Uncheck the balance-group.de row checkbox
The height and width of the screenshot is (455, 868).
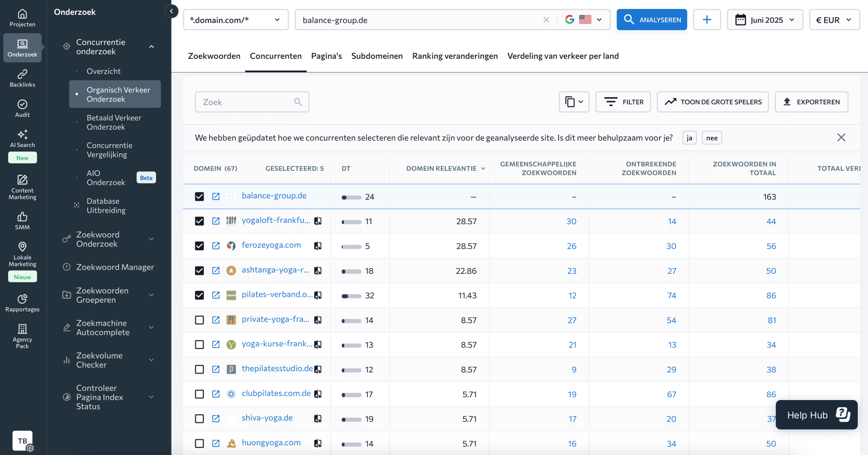[199, 196]
